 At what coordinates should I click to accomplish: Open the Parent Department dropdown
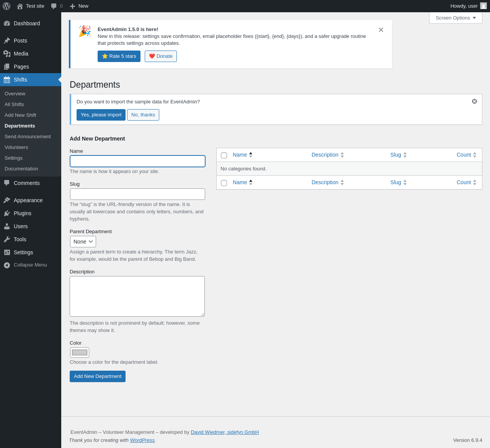coord(83,242)
